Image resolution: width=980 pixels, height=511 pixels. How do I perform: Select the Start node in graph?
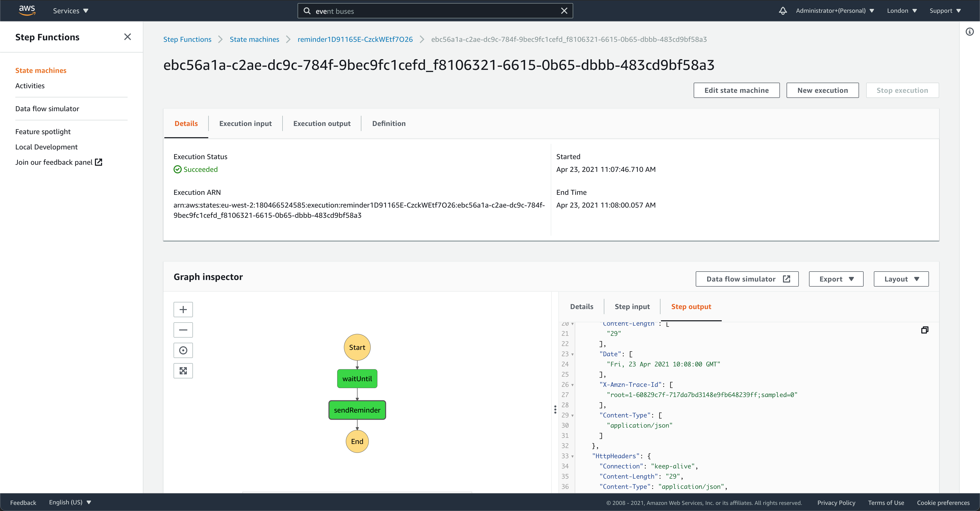(x=357, y=347)
